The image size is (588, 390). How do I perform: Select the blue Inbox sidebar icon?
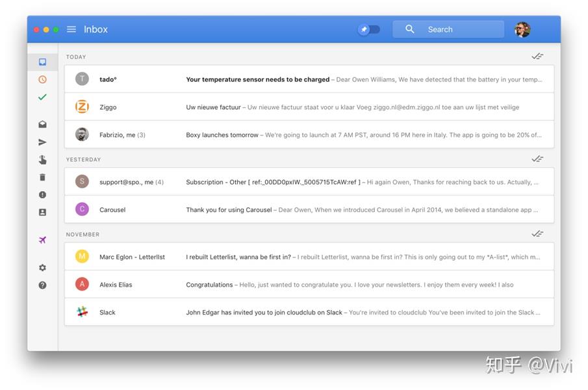click(42, 62)
